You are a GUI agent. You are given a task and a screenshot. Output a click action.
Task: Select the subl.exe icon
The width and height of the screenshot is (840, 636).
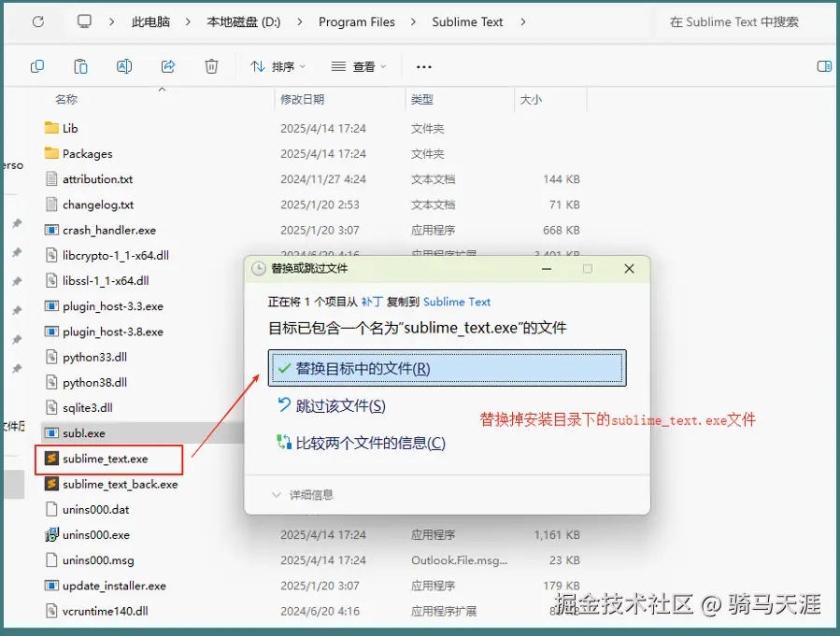51,433
